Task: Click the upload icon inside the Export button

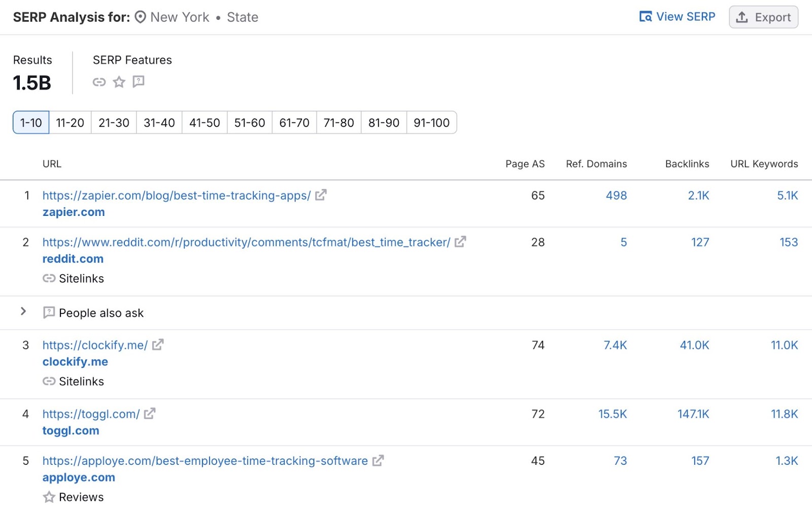Action: coord(741,17)
